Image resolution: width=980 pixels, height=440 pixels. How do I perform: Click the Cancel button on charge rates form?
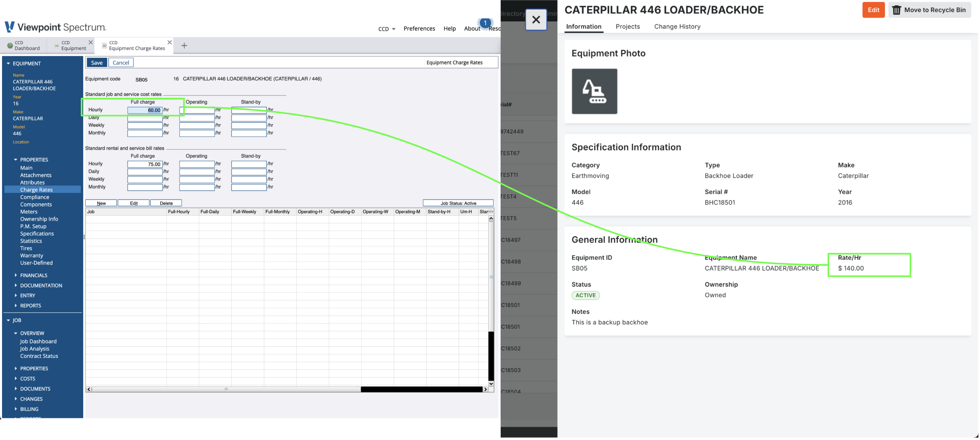pos(120,62)
